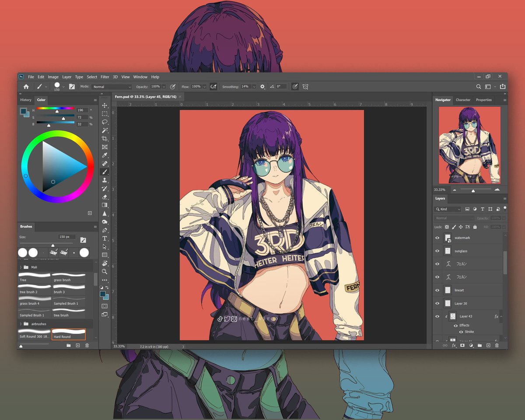Hide Layer 30 visibility eye
The image size is (525, 420).
[x=437, y=303]
